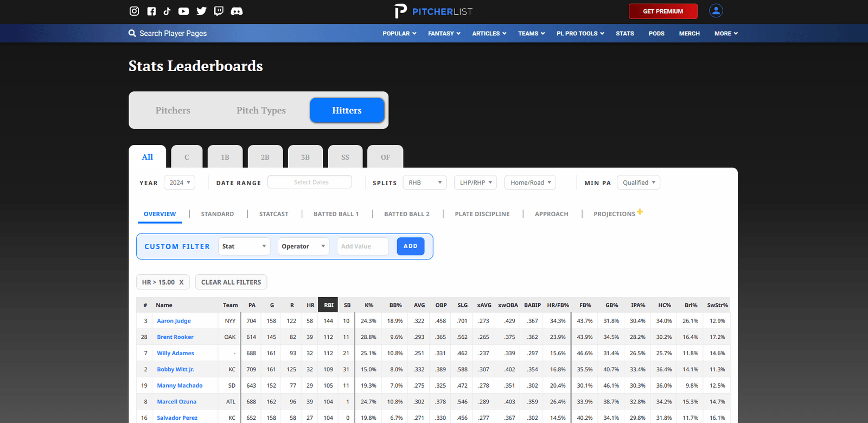Expand the Fantasy nav menu
Viewport: 868px width, 423px height.
pyautogui.click(x=444, y=33)
